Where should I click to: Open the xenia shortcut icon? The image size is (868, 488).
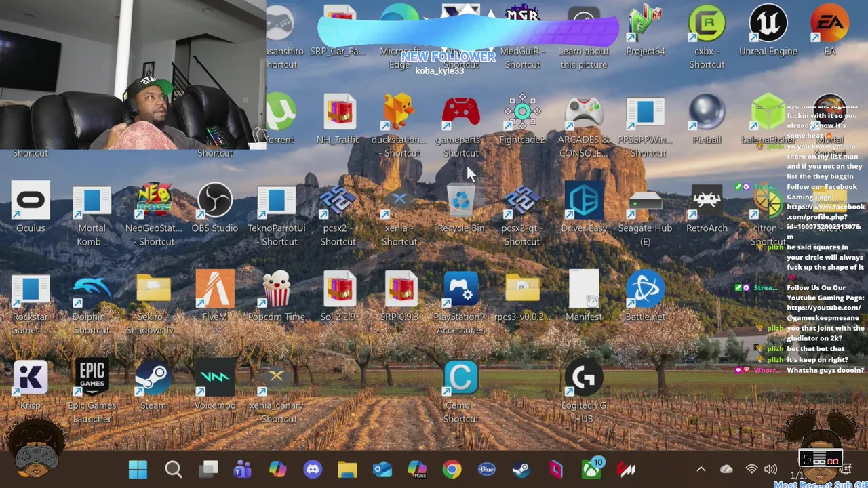pos(399,201)
